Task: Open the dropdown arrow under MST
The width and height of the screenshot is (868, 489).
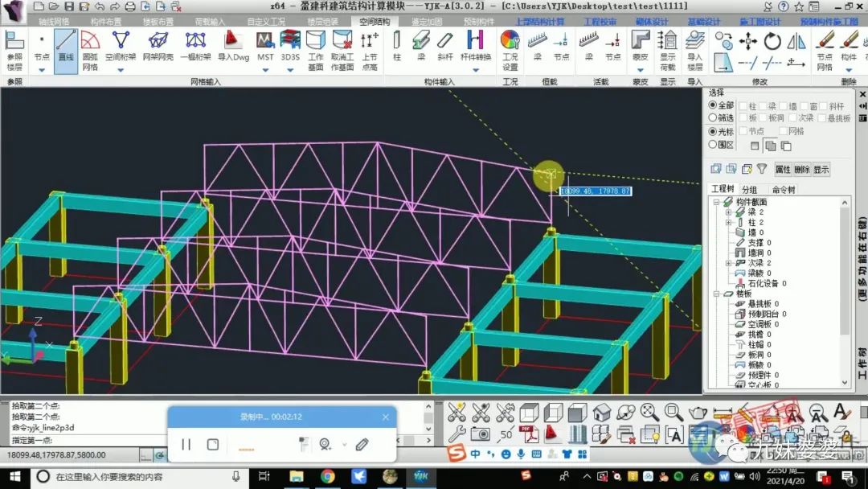Action: click(x=265, y=70)
